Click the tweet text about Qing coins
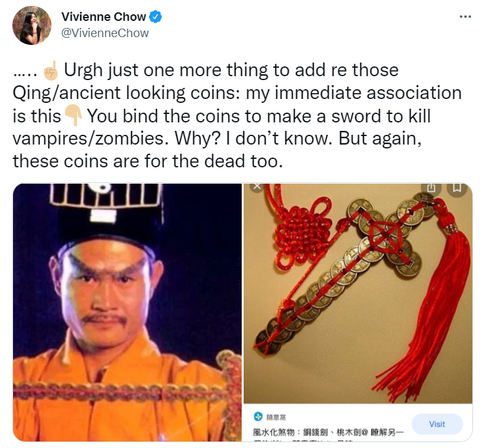The image size is (486, 448). click(237, 115)
